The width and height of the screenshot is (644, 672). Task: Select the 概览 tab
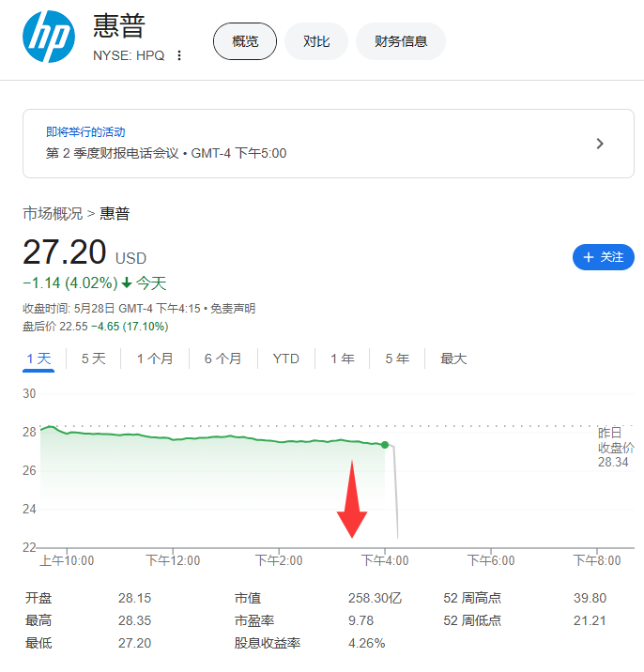(x=245, y=41)
